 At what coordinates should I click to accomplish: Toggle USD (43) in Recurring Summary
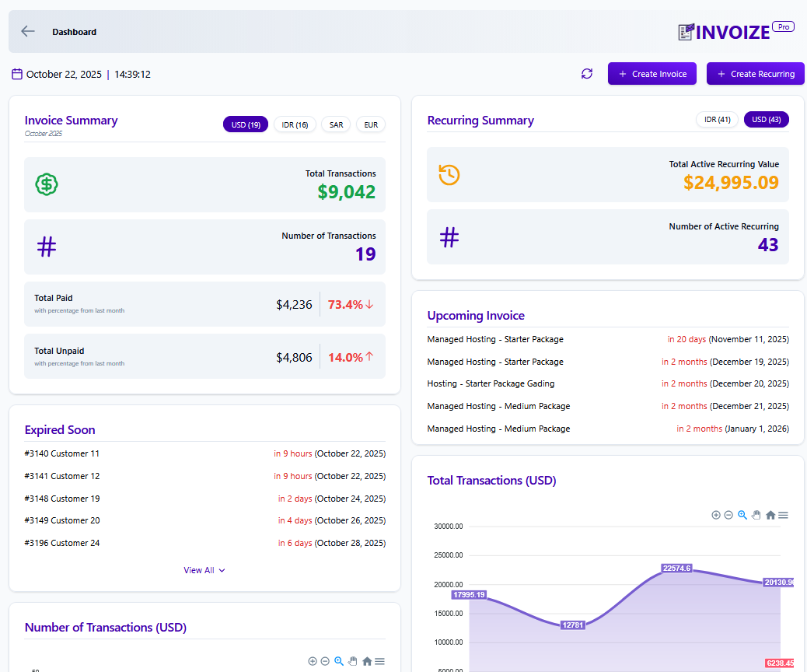point(765,119)
